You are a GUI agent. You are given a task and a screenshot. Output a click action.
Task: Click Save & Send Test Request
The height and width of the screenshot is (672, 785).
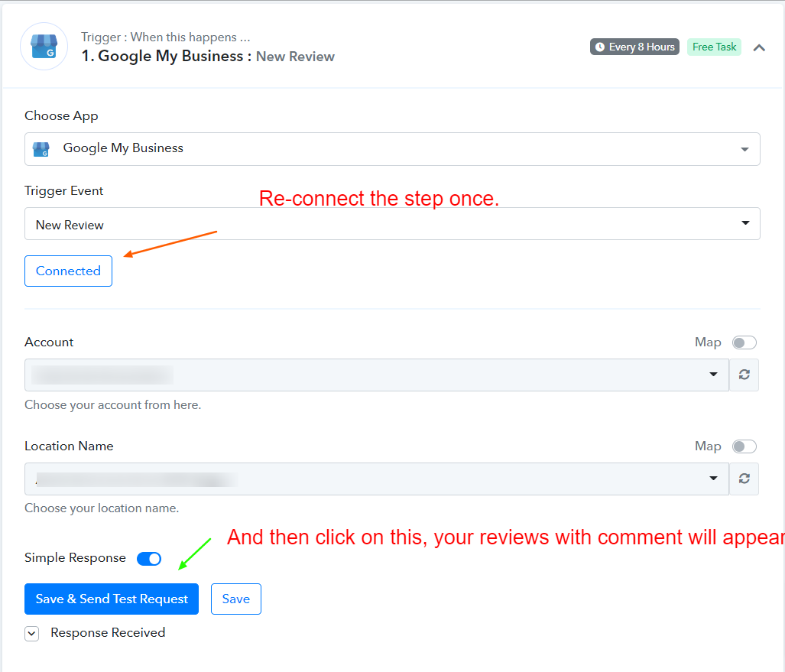(x=112, y=599)
